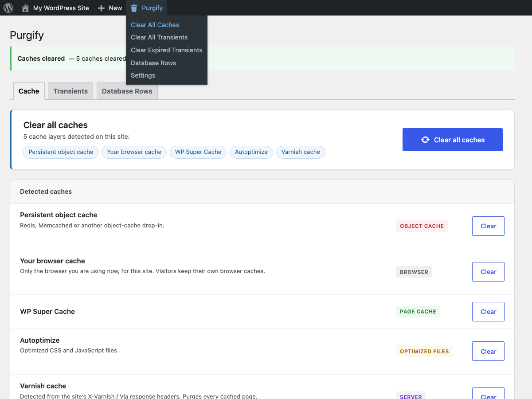The height and width of the screenshot is (399, 532).
Task: Click the SERVER badge
Action: click(x=411, y=395)
